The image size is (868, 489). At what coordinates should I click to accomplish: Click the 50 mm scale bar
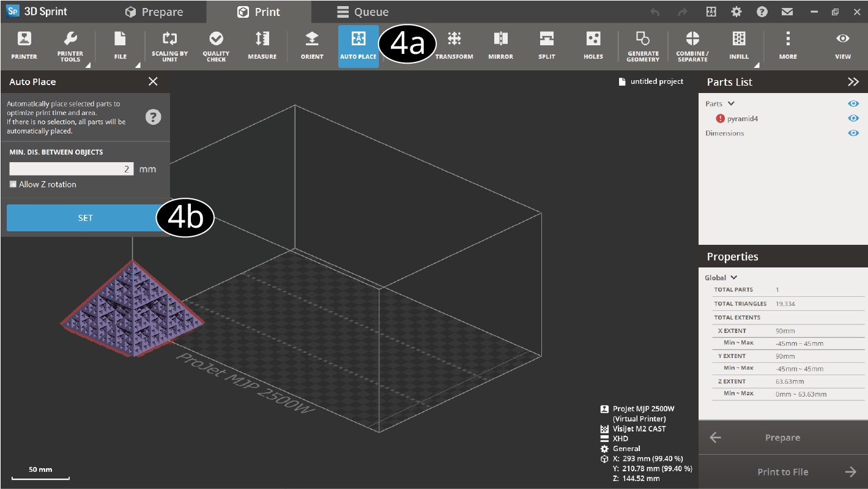pos(40,471)
